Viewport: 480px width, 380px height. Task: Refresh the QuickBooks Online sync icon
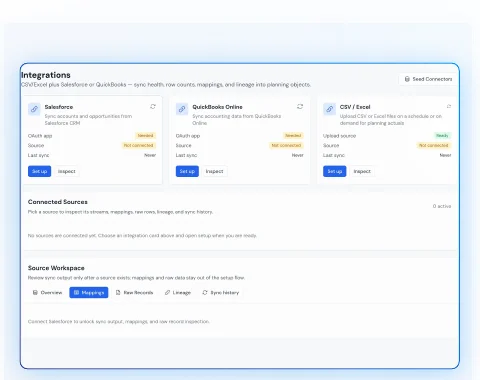click(300, 106)
